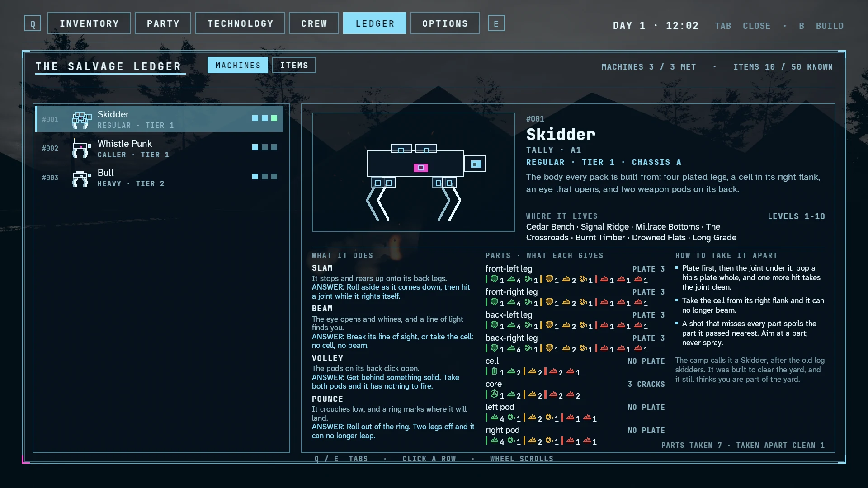Click the Bull machine icon in list

coord(81,178)
